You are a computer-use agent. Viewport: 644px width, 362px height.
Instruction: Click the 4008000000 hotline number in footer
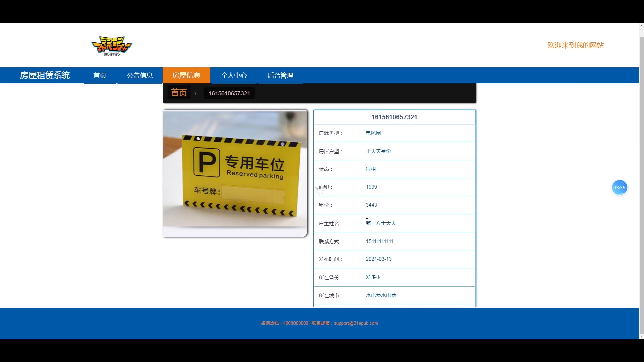click(x=296, y=323)
